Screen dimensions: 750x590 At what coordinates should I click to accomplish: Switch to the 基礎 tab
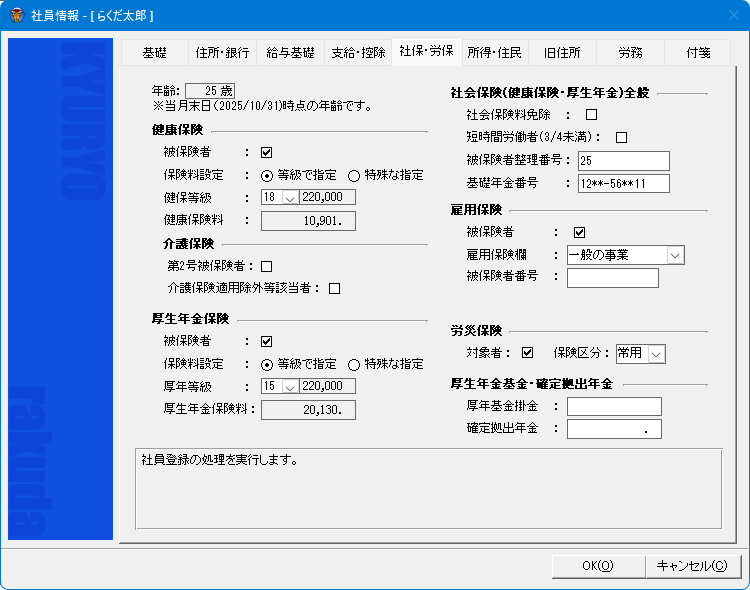coord(154,53)
